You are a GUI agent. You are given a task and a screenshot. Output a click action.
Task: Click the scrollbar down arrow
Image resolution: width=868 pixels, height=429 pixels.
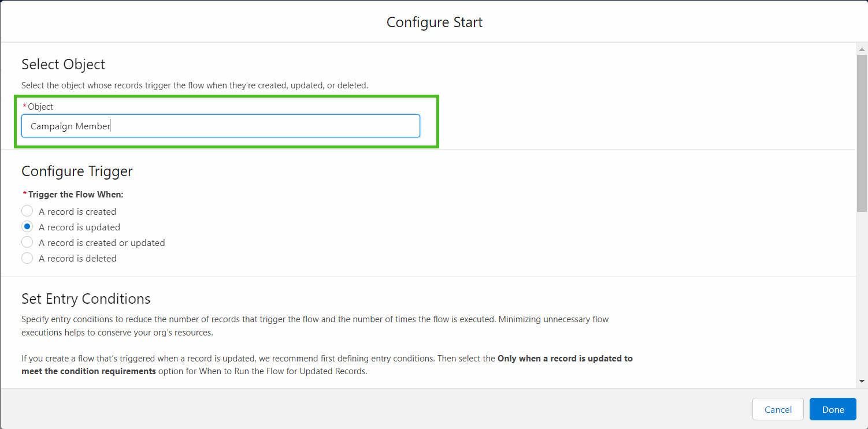tap(862, 380)
